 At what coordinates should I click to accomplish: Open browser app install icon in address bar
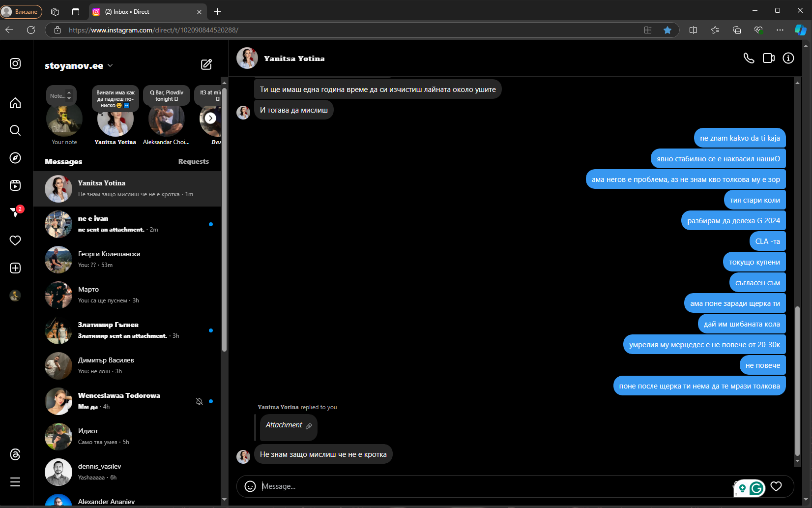(648, 30)
